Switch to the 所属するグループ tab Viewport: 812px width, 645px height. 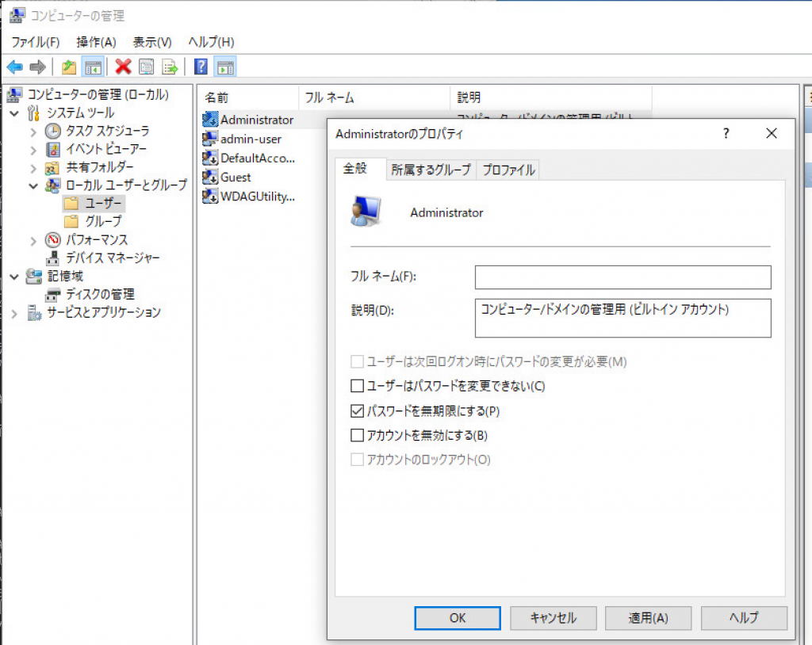pos(431,170)
